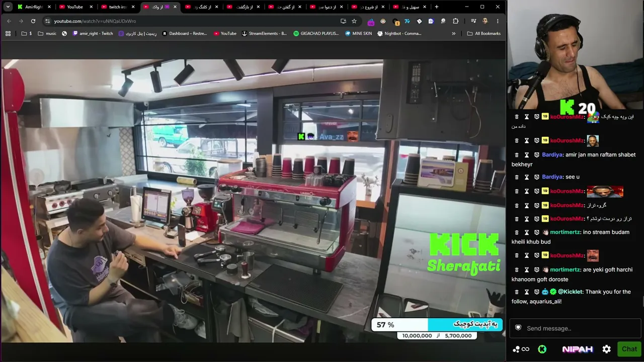
Task: Open YouTube bookmark in bookmarks bar
Action: (x=225, y=34)
